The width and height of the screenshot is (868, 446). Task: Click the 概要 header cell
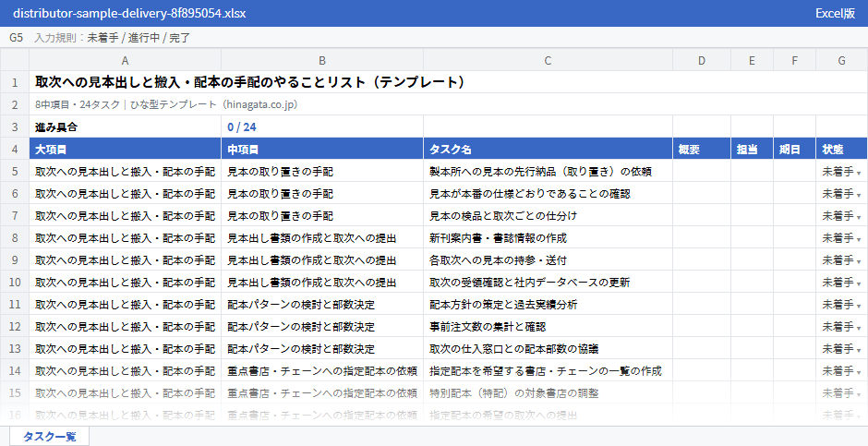tap(702, 150)
